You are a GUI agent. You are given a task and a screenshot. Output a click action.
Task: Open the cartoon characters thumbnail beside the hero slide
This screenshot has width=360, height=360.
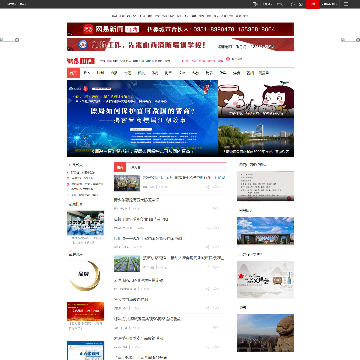click(x=256, y=99)
